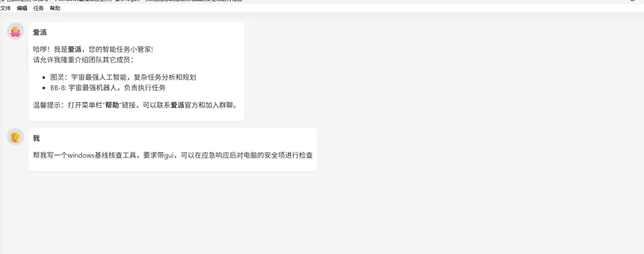Image resolution: width=644 pixels, height=254 pixels.
Task: Click bold 帮助 text in the tip line
Action: [112, 105]
